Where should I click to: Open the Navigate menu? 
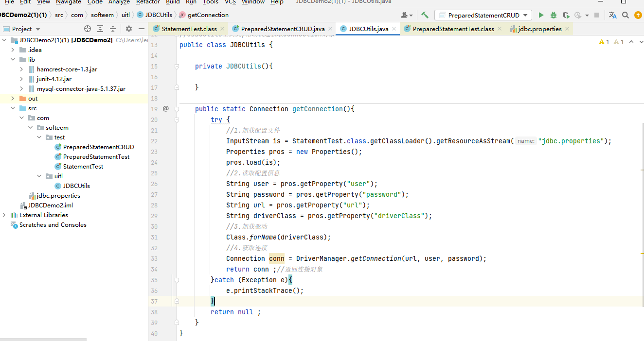coord(68,2)
